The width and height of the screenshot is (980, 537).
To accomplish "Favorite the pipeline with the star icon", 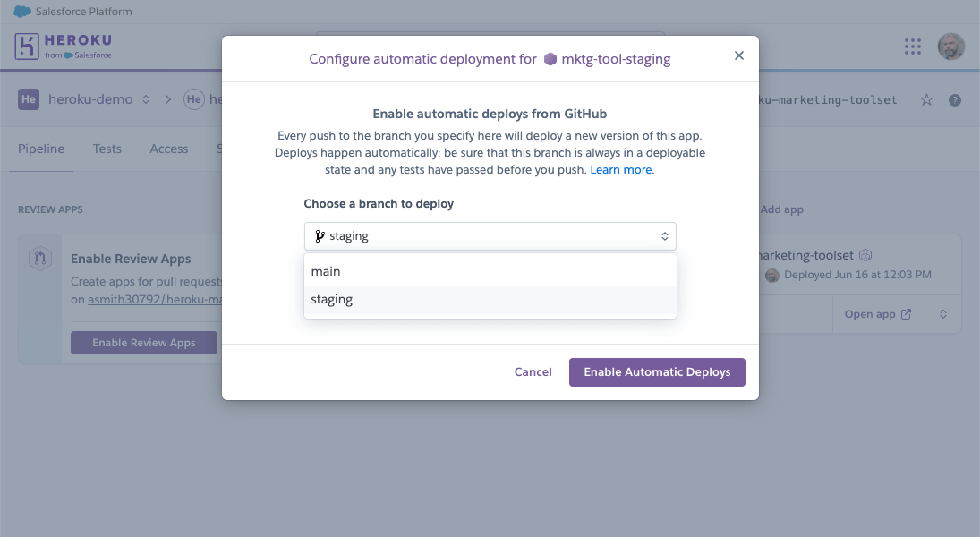I will click(926, 100).
